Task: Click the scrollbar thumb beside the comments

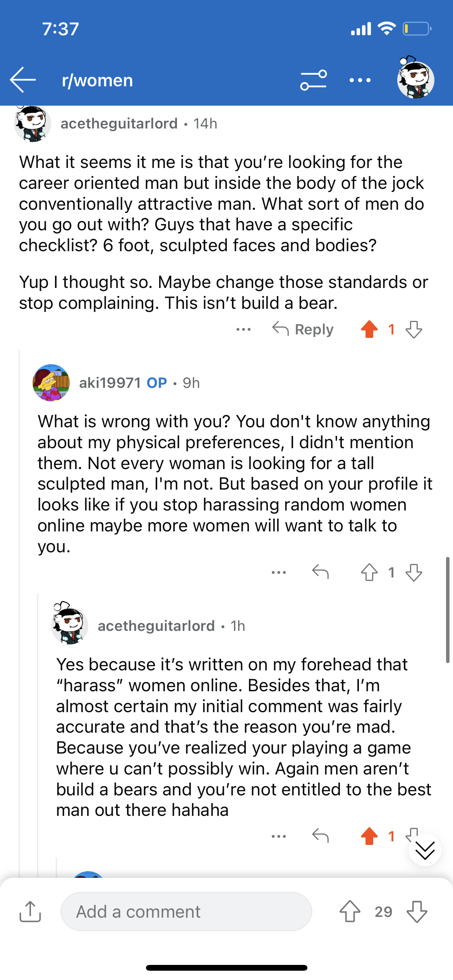Action: pos(448,610)
